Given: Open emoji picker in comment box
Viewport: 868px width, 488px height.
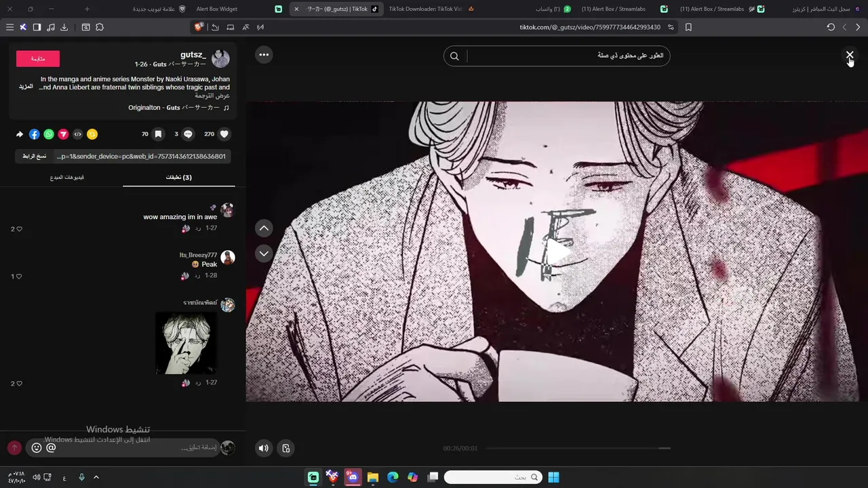Looking at the screenshot, I should click(x=37, y=447).
